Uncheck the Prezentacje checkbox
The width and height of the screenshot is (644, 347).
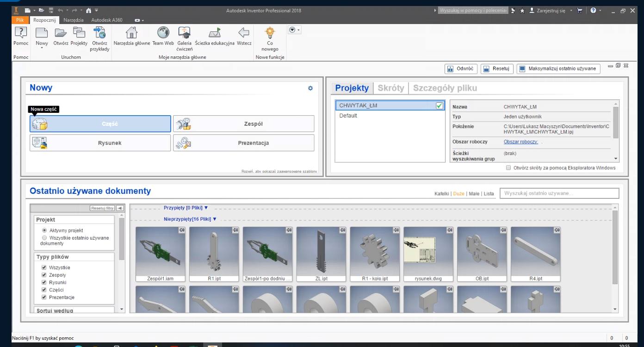44,297
